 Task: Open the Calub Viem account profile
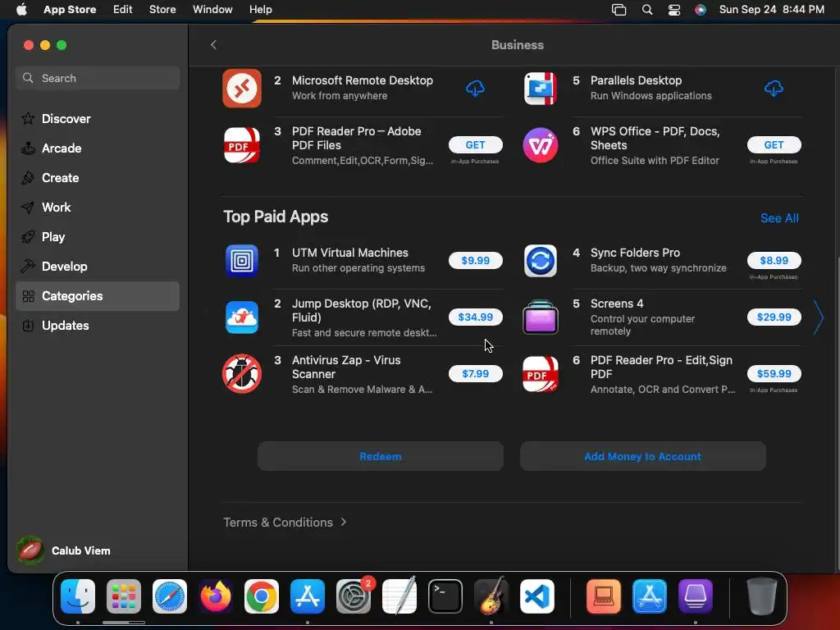[x=63, y=550]
